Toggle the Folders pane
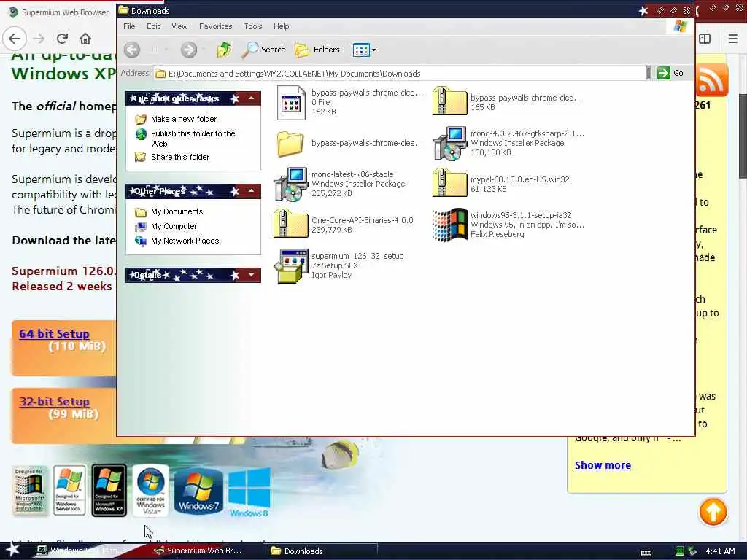 point(317,50)
